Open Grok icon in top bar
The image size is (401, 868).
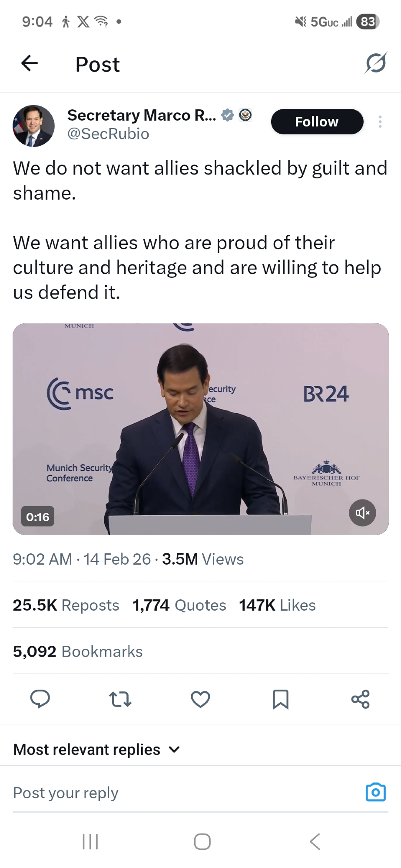[375, 63]
